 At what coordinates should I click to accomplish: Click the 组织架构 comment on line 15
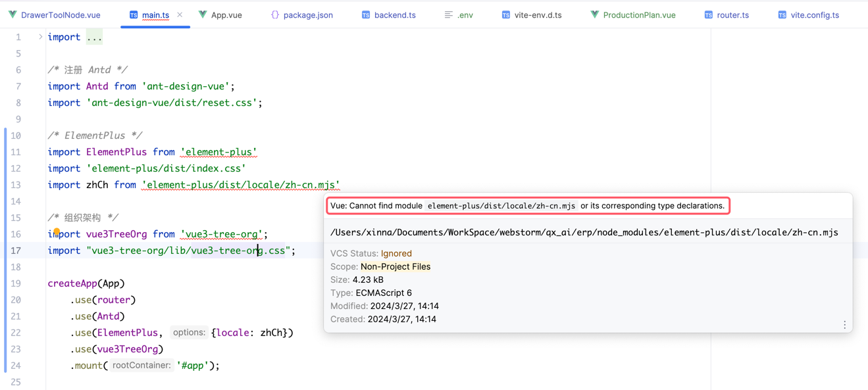tap(83, 218)
